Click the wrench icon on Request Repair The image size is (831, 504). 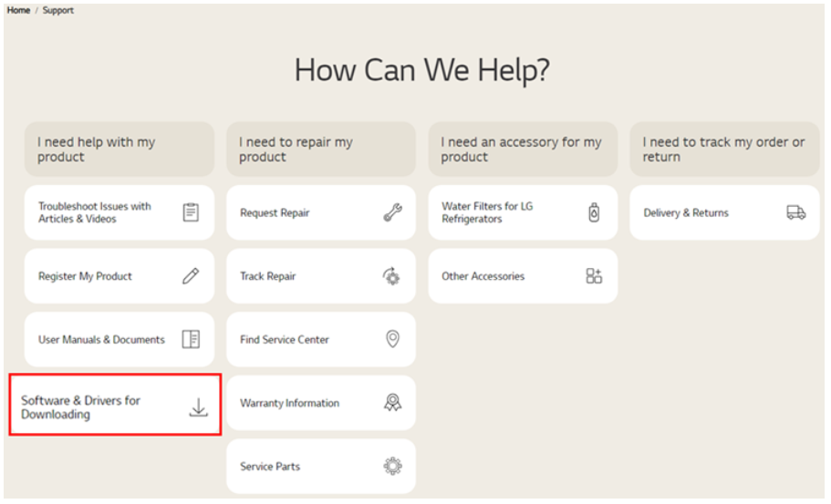[392, 212]
